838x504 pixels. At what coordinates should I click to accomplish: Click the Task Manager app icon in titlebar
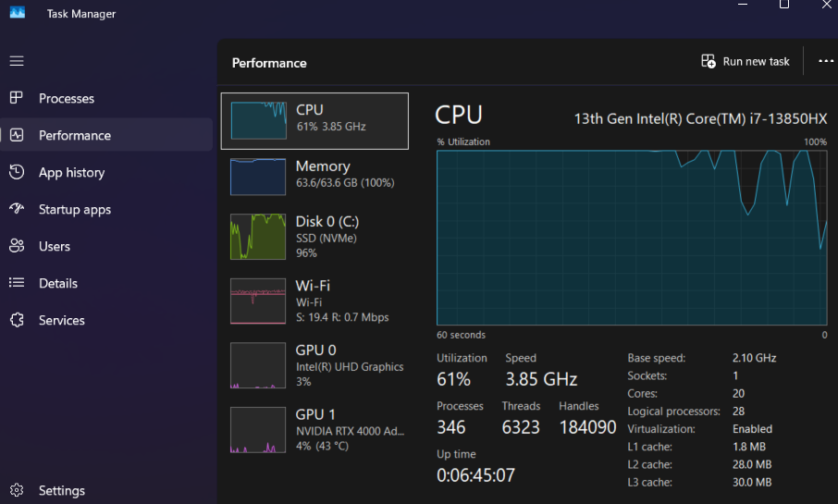[x=17, y=13]
